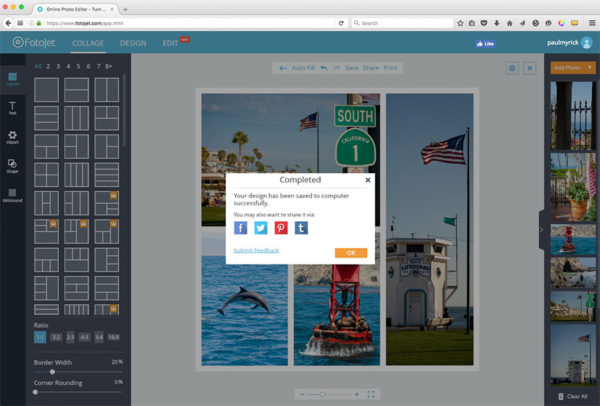Click the Add Photo button

[567, 68]
